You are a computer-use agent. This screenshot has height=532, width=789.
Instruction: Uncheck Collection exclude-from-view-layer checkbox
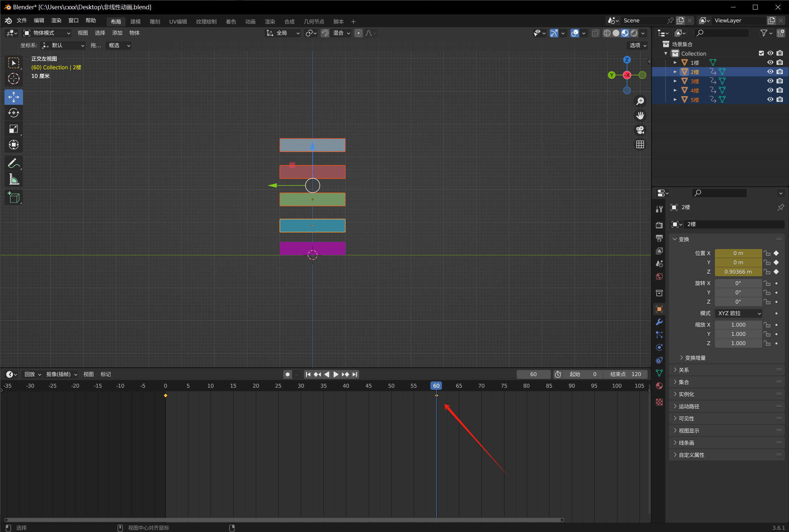(761, 53)
